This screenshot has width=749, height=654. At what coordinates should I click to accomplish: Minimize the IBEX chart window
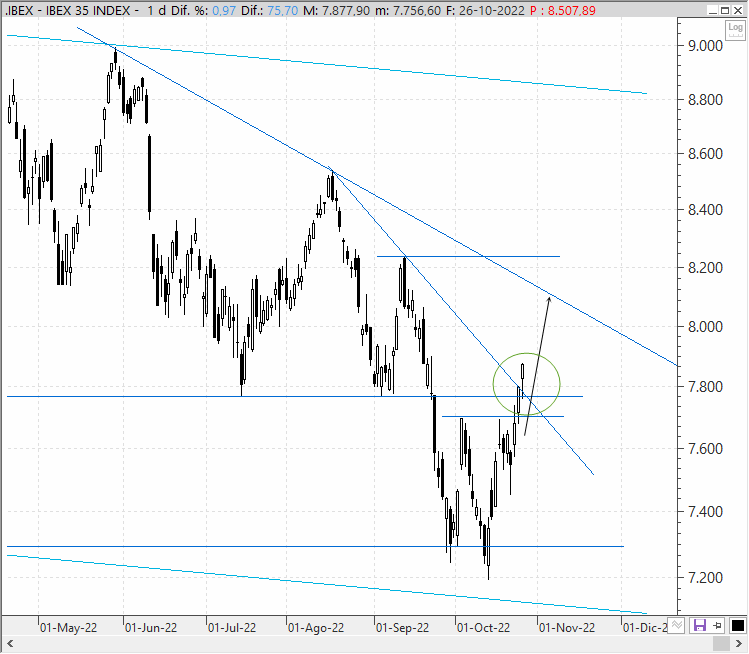pos(713,10)
